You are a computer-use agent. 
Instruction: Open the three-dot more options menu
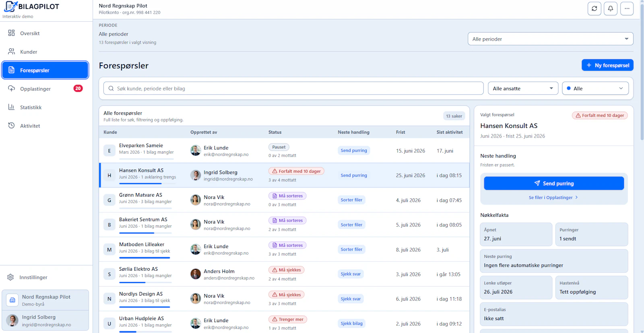[627, 8]
